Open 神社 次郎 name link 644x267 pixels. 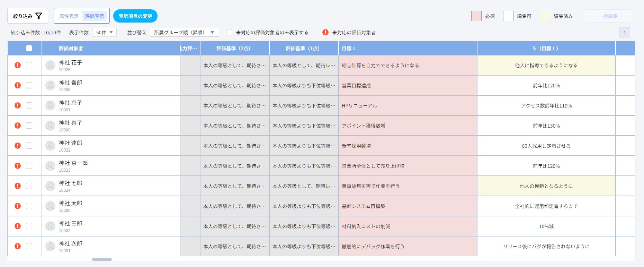coord(71,243)
